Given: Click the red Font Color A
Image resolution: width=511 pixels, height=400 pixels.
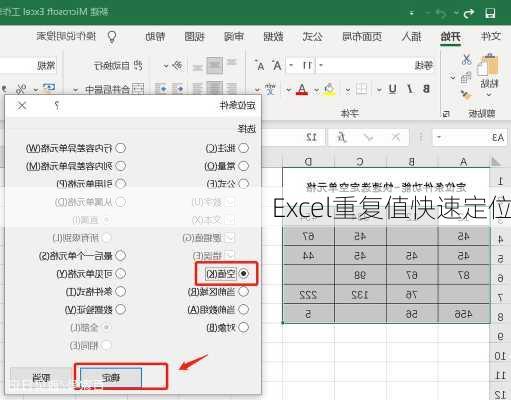Looking at the screenshot, I should pos(302,89).
